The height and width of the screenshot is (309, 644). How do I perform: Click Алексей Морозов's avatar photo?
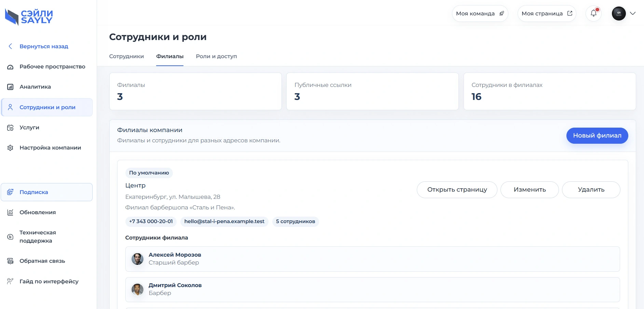pyautogui.click(x=138, y=259)
